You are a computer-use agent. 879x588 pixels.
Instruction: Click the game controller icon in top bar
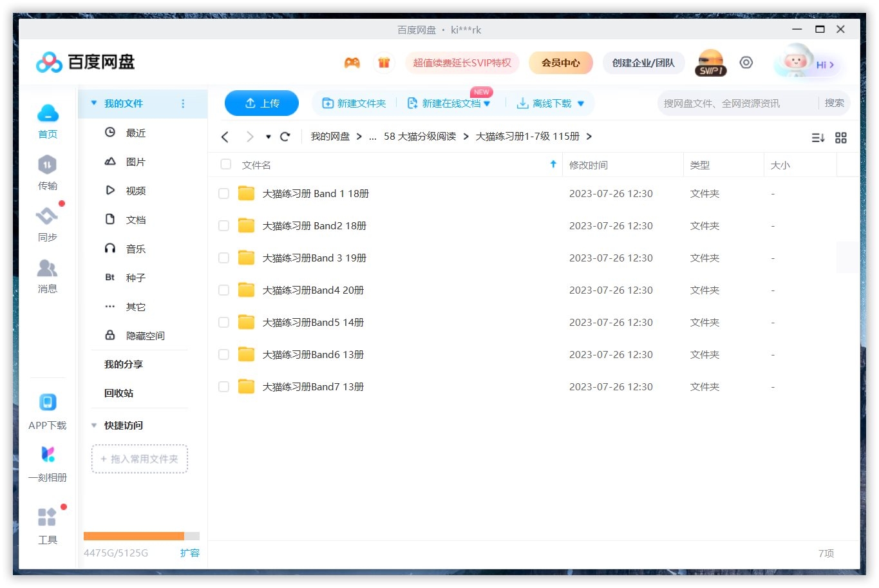(352, 62)
